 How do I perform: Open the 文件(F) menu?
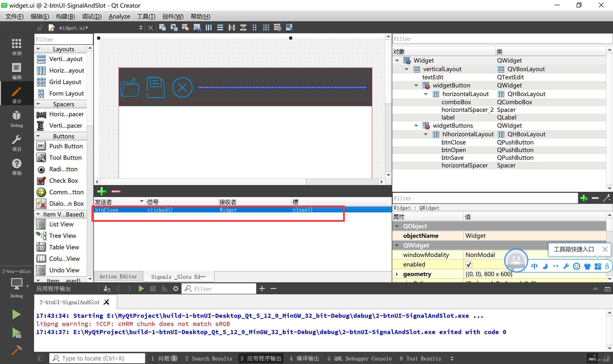14,17
